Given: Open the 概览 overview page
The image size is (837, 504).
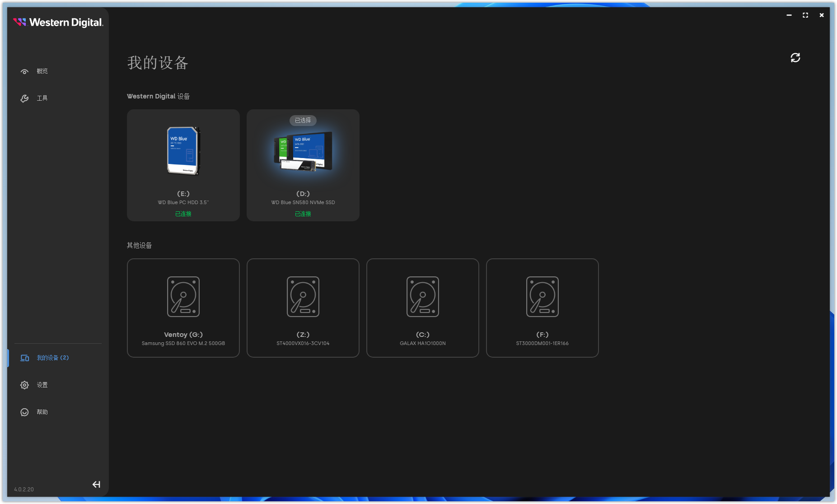Looking at the screenshot, I should pyautogui.click(x=42, y=71).
